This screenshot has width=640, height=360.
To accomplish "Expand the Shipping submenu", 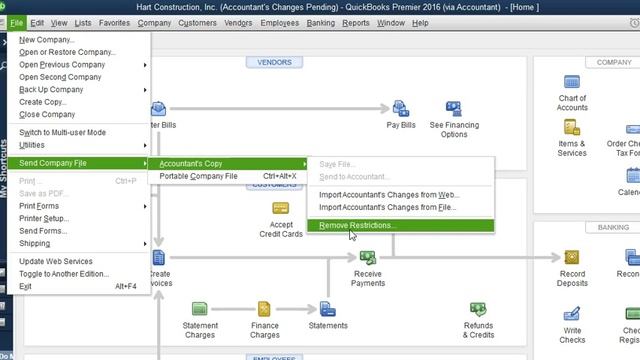I will (x=79, y=244).
